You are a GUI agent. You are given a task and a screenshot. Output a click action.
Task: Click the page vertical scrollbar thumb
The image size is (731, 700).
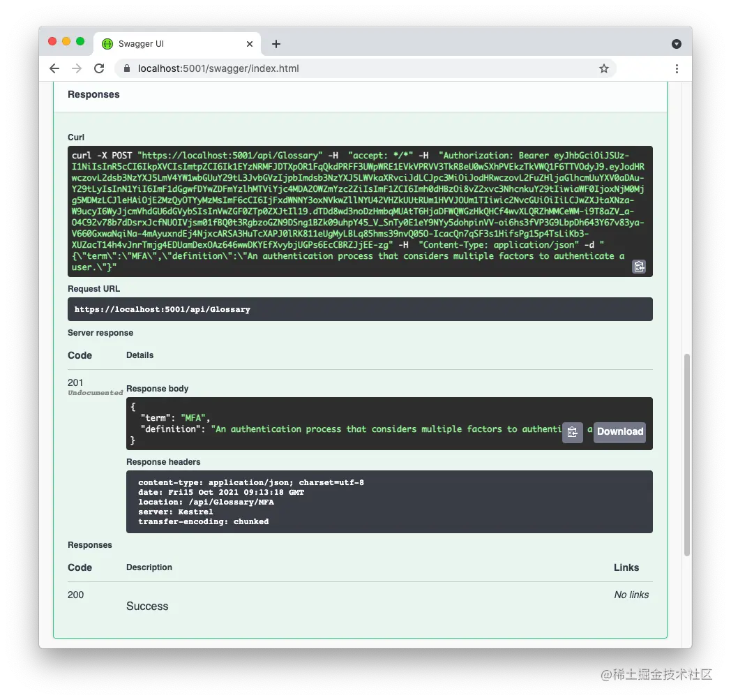click(686, 455)
